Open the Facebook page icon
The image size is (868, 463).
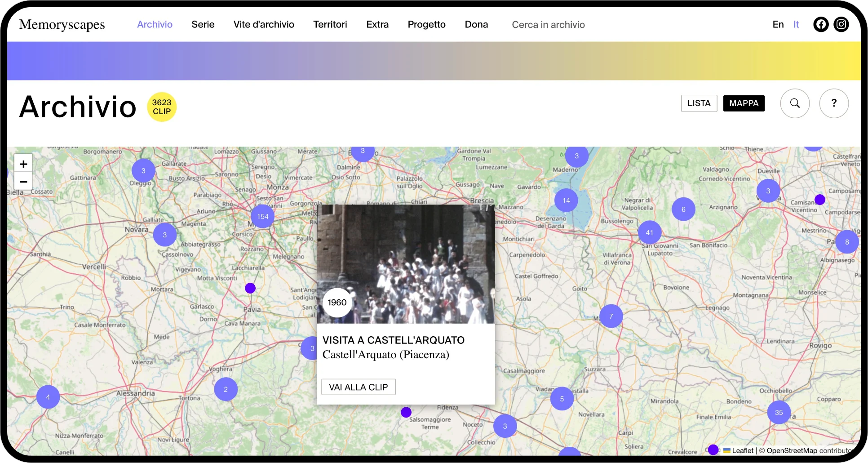pyautogui.click(x=821, y=24)
